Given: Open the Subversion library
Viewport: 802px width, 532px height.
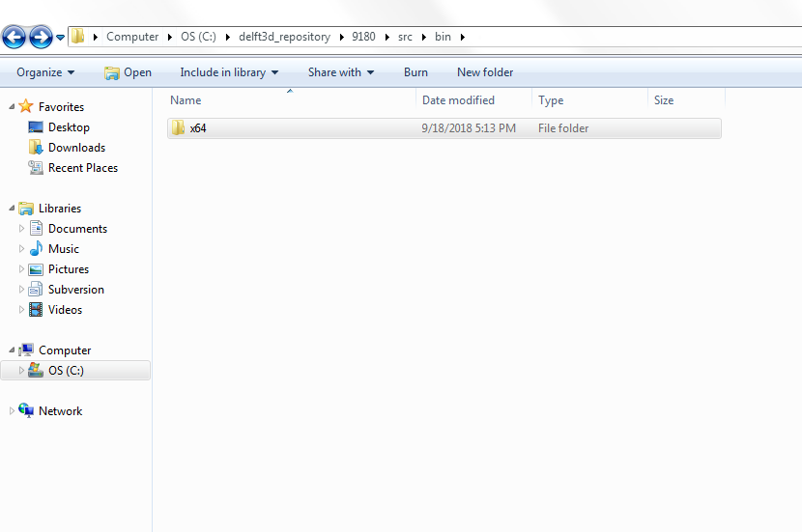Looking at the screenshot, I should coord(75,290).
